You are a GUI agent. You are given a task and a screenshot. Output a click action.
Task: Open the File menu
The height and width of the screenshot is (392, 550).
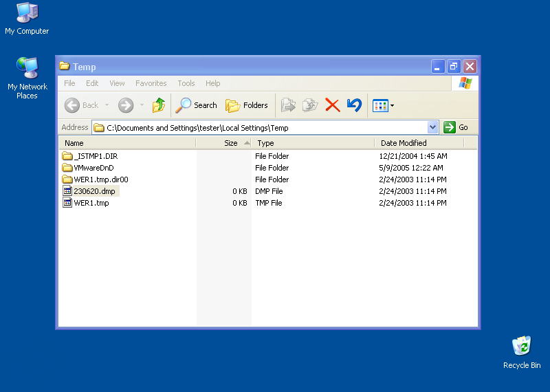click(69, 83)
